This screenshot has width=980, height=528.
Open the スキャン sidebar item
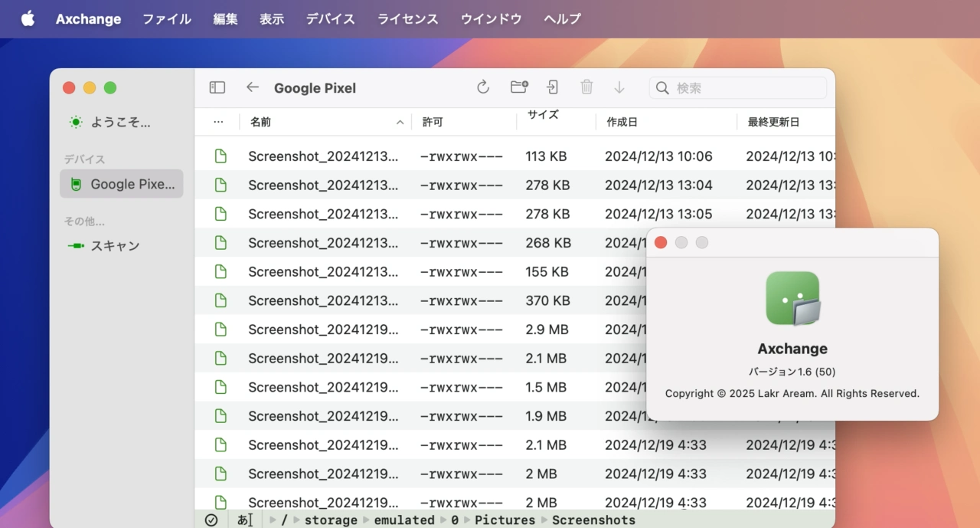pyautogui.click(x=115, y=246)
